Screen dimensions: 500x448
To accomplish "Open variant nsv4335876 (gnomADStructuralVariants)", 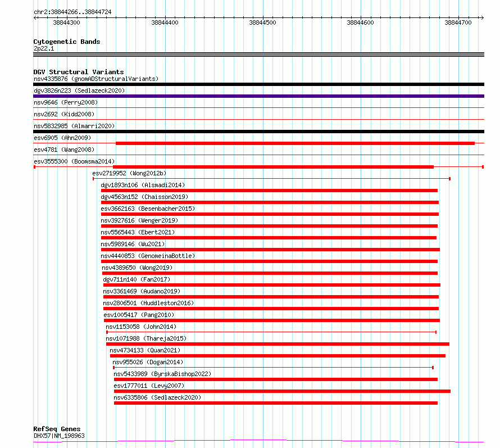I will [x=96, y=79].
